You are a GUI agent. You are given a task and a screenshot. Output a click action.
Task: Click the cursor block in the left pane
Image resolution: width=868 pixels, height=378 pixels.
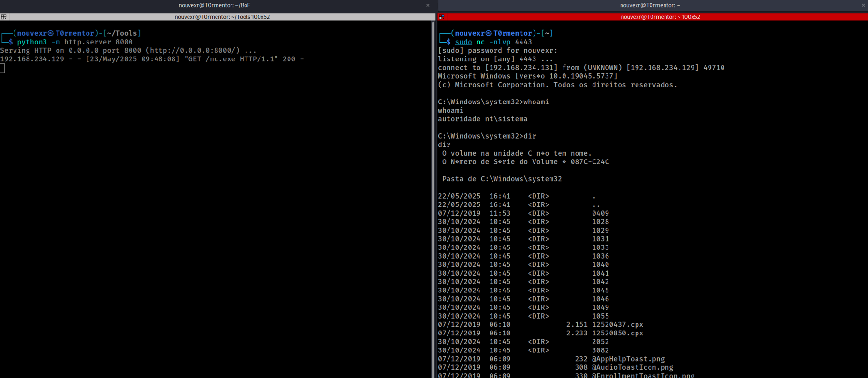[2, 68]
